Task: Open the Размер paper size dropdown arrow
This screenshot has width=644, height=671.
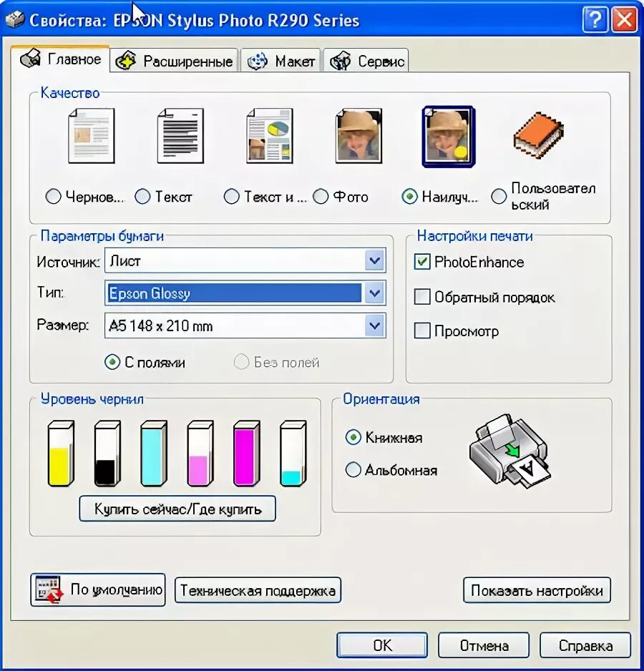Action: click(x=375, y=325)
